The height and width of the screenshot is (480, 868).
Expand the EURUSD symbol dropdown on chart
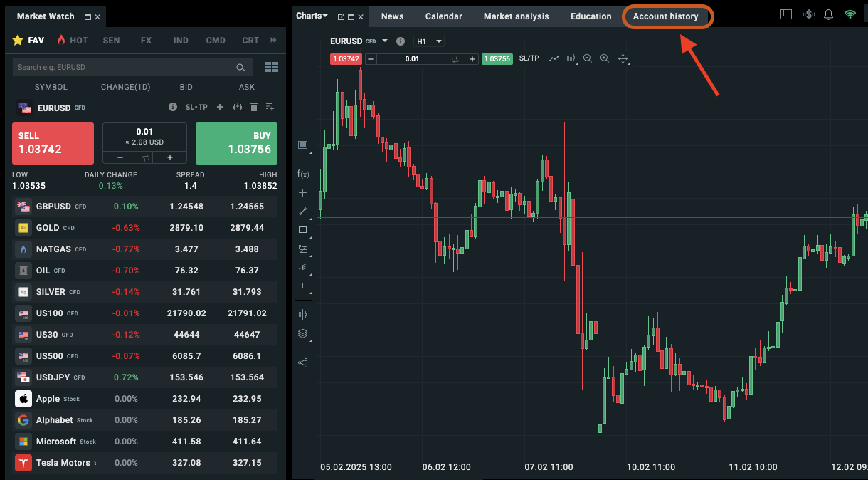(x=384, y=41)
